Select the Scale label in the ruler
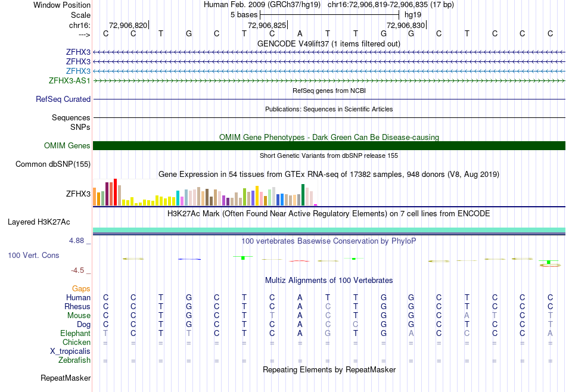The width and height of the screenshot is (566, 392). (80, 15)
